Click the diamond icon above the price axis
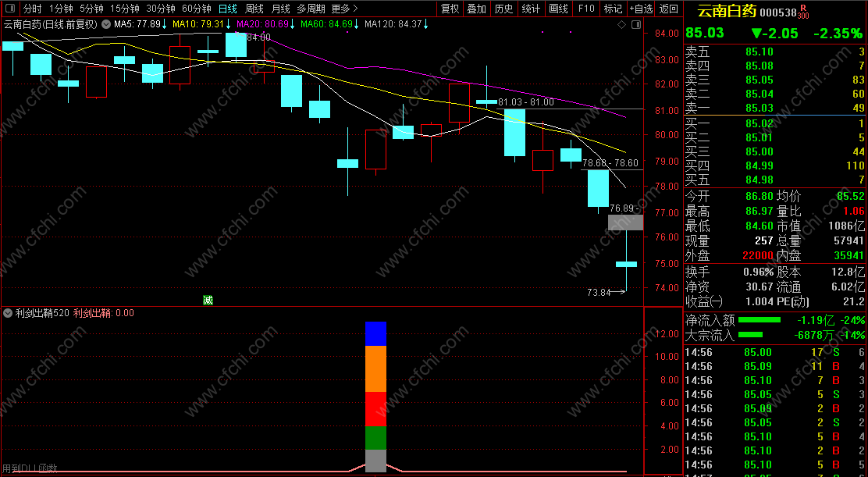Viewport: 868px width, 477px height. (621, 24)
